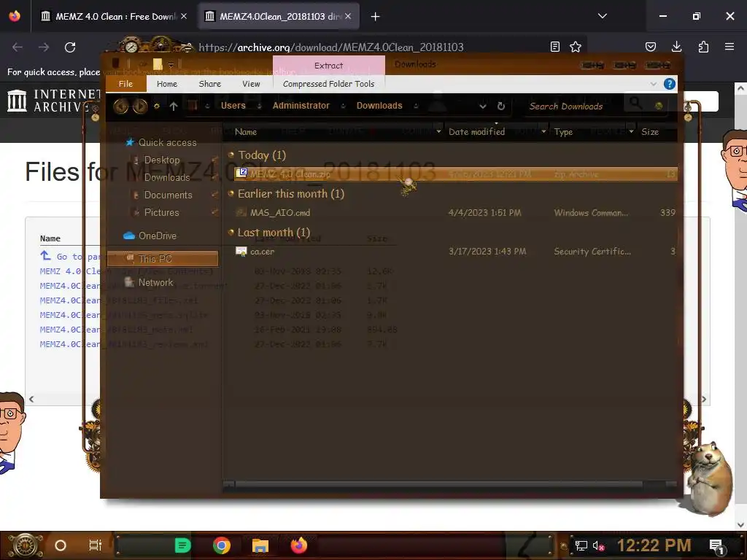Viewport: 747px width, 560px height.
Task: Click Administrator in the address breadcrumb
Action: [x=301, y=106]
